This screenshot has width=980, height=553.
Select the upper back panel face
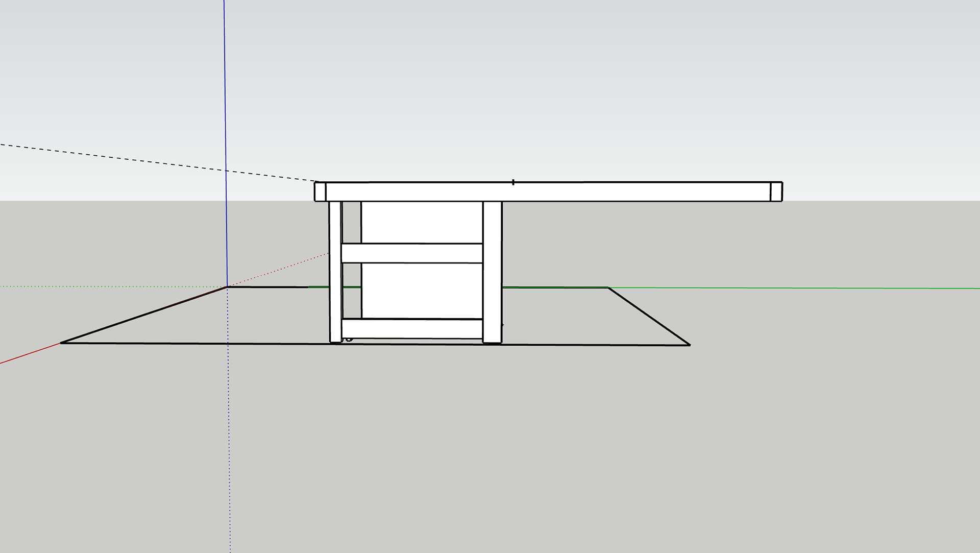422,222
